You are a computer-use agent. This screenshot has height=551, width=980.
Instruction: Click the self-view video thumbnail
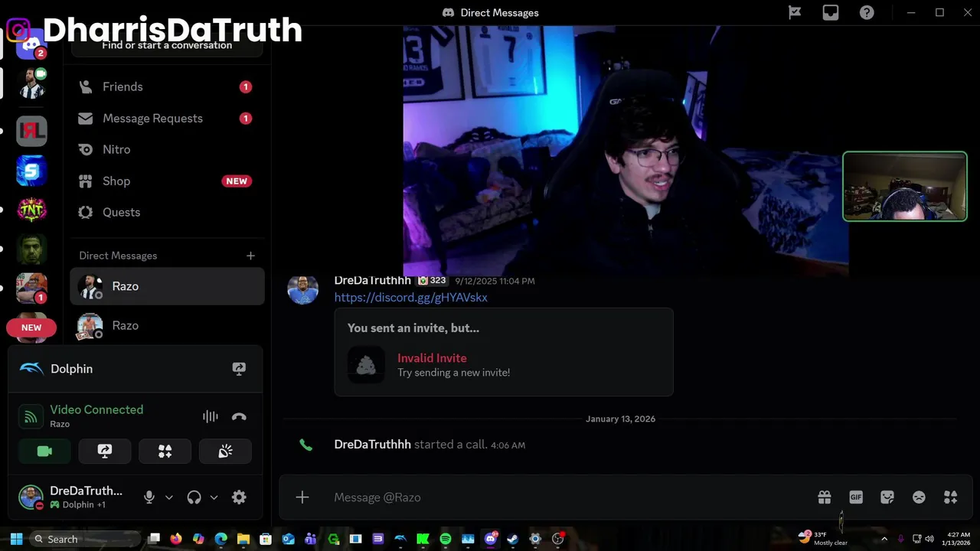[x=905, y=186]
